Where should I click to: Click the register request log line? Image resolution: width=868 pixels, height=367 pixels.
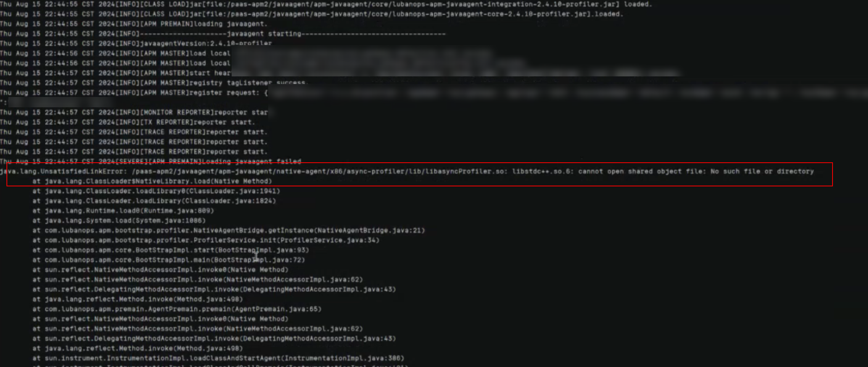(134, 93)
